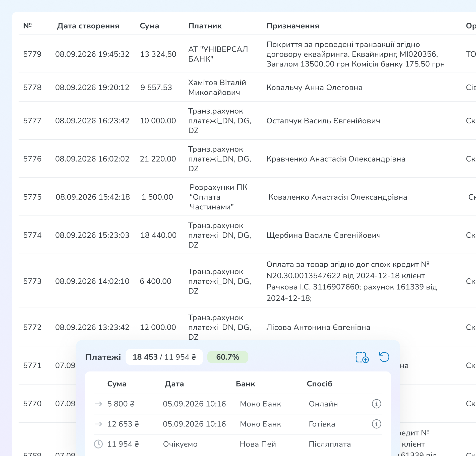Click the payer Розрахунки ПК “Оплата Частинами”

[219, 197]
